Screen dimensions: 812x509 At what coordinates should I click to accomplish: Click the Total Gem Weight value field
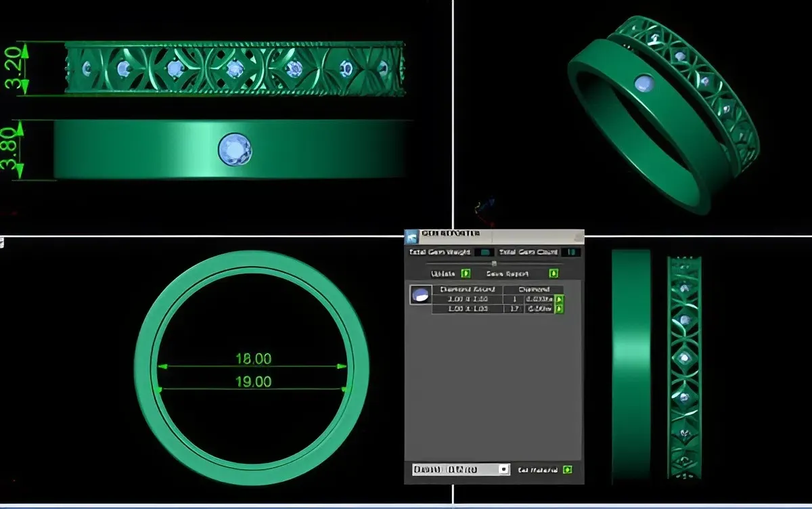483,252
